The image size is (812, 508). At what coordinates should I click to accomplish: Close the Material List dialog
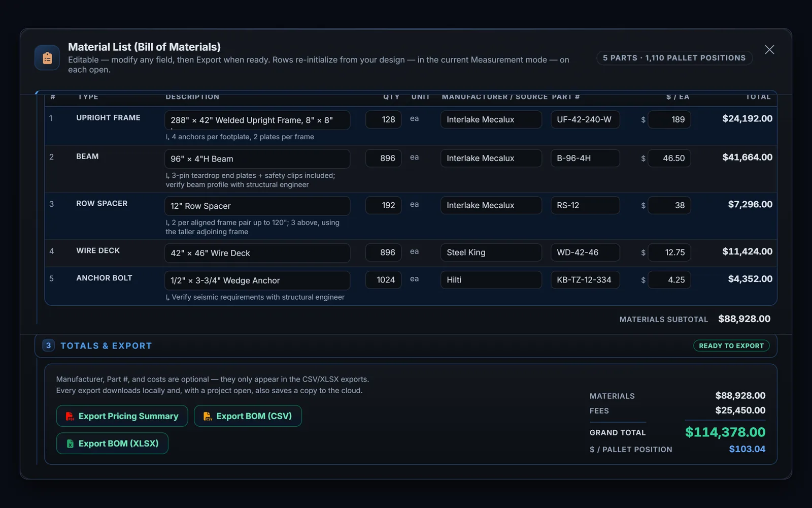click(x=769, y=50)
